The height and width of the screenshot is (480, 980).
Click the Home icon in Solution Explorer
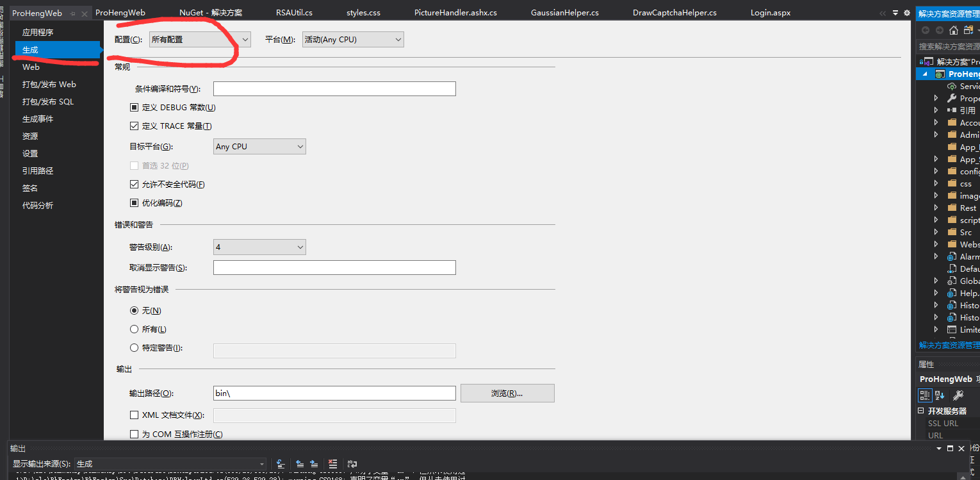[x=954, y=30]
